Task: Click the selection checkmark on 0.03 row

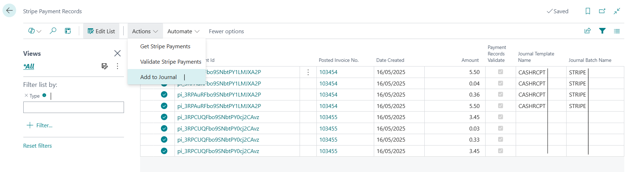Action: [x=164, y=128]
